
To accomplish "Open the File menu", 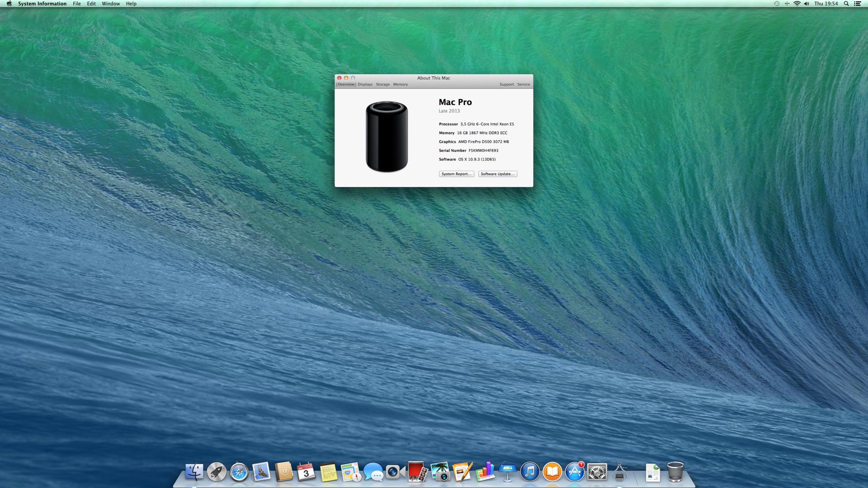I will click(x=77, y=4).
